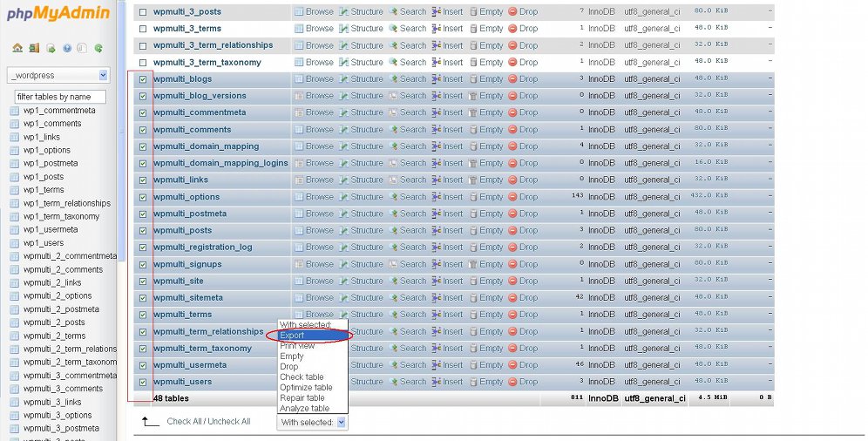Click table icon beside wpmulti_2_posts in sidebar
The width and height of the screenshot is (868, 441).
15,322
